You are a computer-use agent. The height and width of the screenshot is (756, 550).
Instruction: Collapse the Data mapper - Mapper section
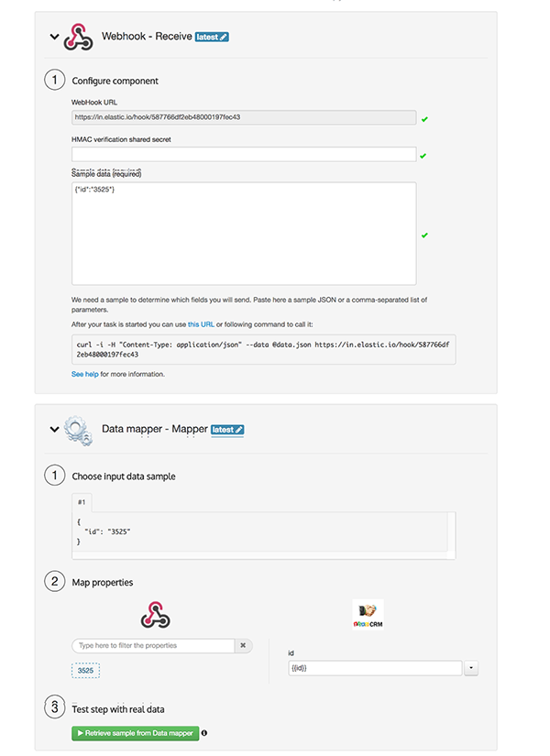(x=54, y=429)
